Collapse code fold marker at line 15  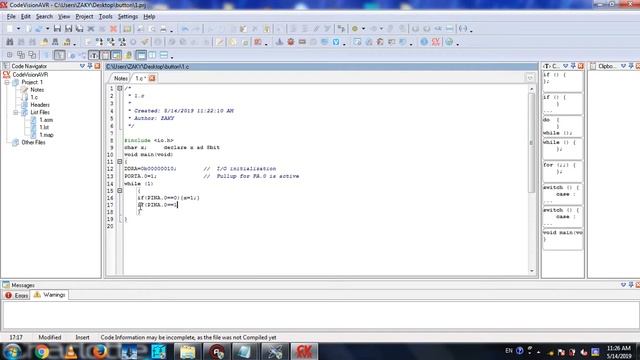click(x=120, y=191)
